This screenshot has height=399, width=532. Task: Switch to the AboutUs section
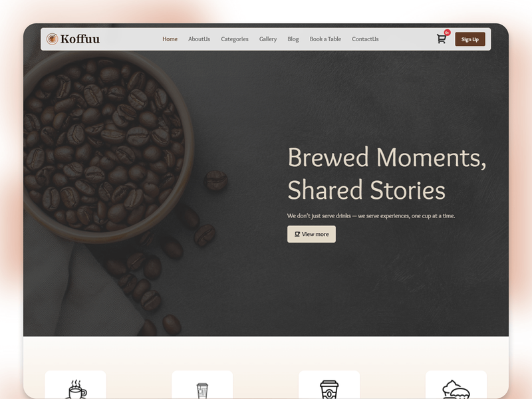[x=199, y=39]
